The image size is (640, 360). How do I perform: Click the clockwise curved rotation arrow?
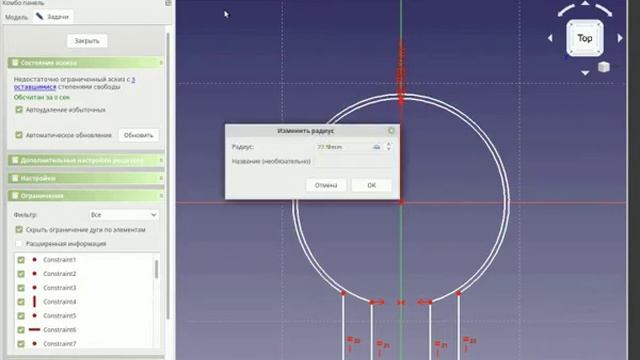click(604, 10)
